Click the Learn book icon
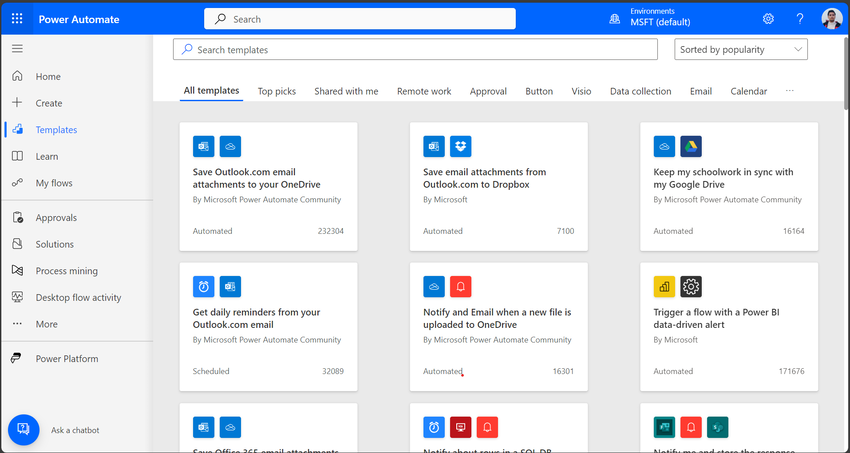The width and height of the screenshot is (850, 453). [x=17, y=156]
